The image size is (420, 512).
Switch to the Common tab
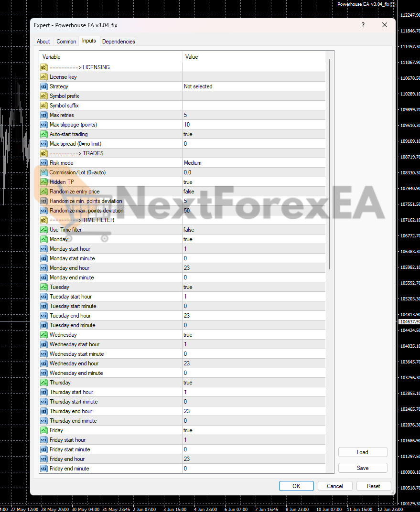coord(66,42)
